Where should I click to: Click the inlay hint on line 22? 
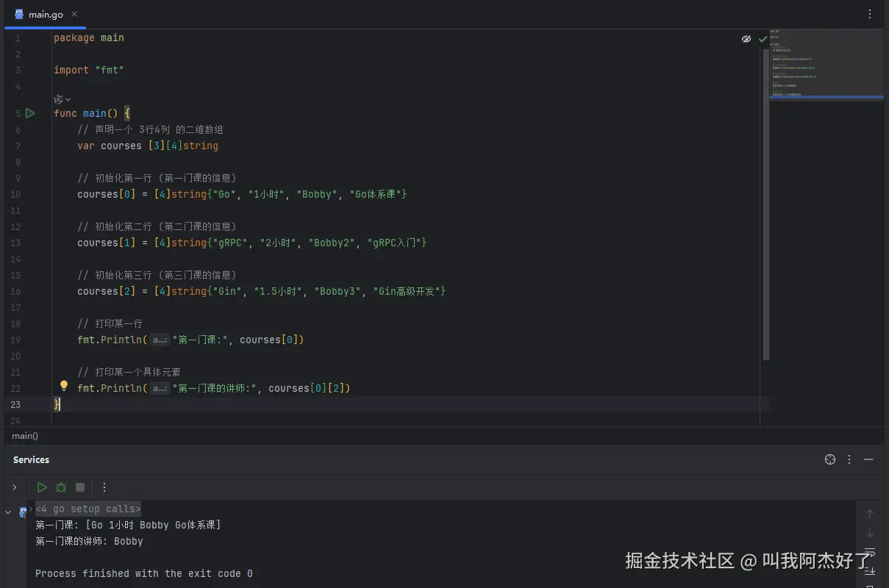click(x=160, y=388)
